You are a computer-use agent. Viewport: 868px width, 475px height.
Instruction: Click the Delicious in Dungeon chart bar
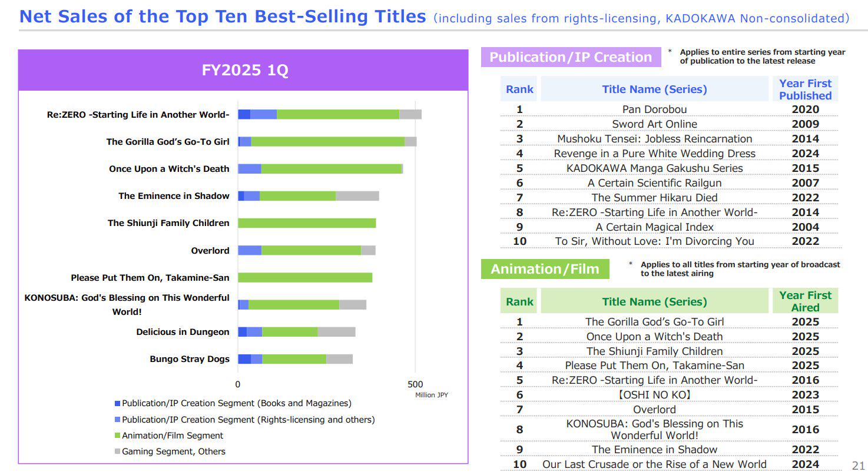[x=297, y=332]
